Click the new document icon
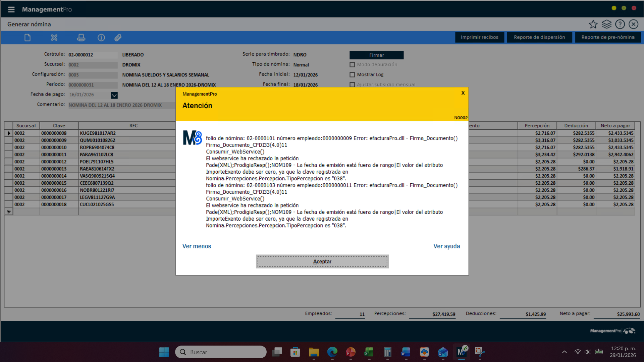Viewport: 644px width, 362px height. click(28, 38)
